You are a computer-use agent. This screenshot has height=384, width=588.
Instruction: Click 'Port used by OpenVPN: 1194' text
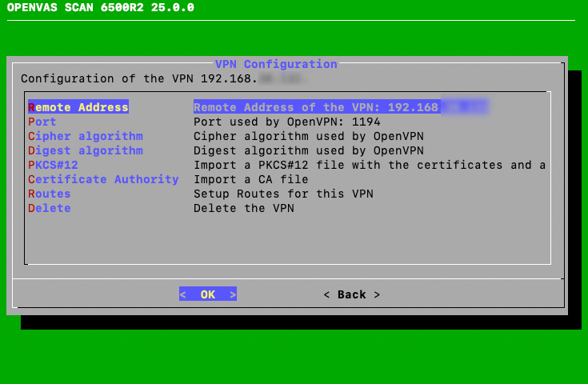(286, 122)
